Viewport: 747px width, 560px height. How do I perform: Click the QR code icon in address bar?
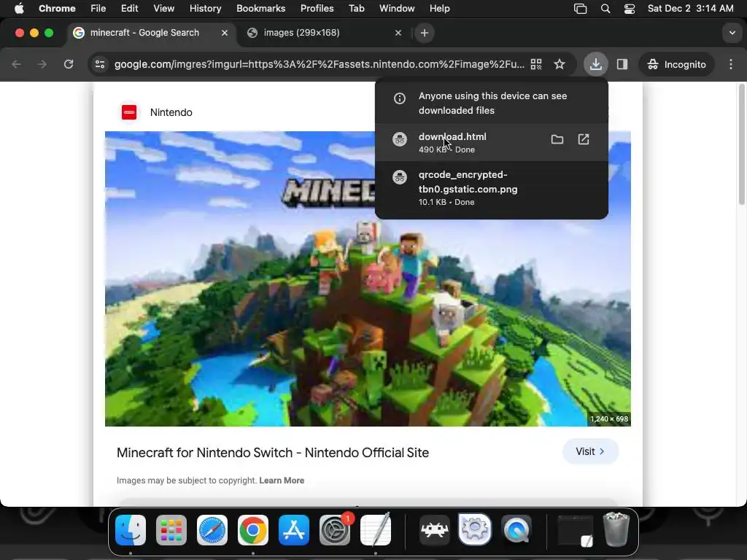536,64
